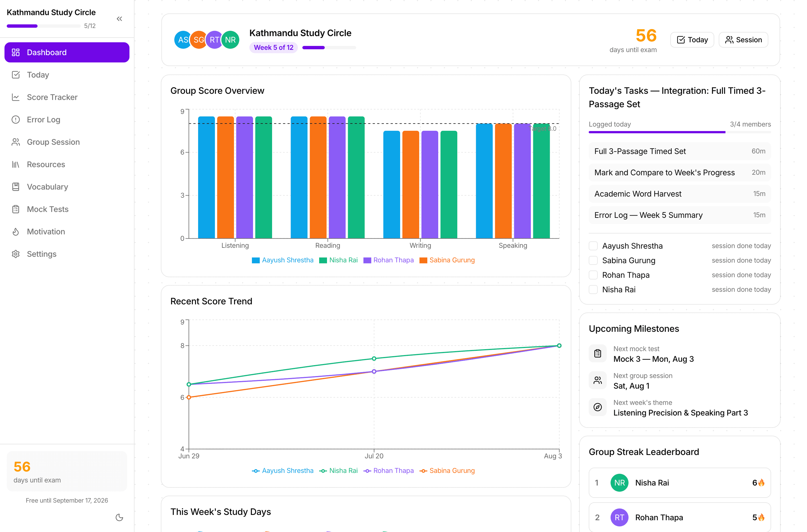Click the Settings gear icon
The image size is (807, 532).
pos(16,254)
